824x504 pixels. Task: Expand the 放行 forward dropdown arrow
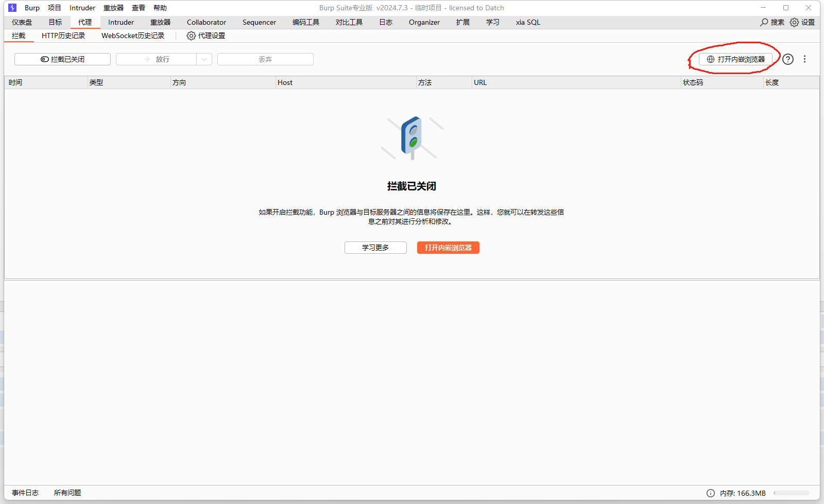point(204,59)
